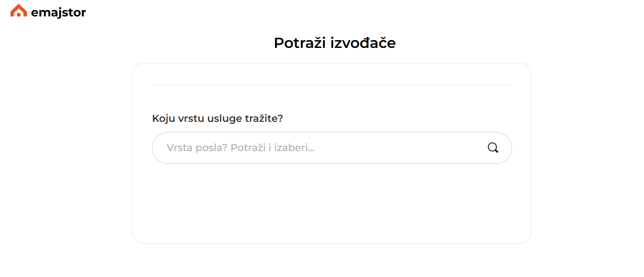Click the 'Koju vrstu usluge tražite?' label

pos(217,119)
